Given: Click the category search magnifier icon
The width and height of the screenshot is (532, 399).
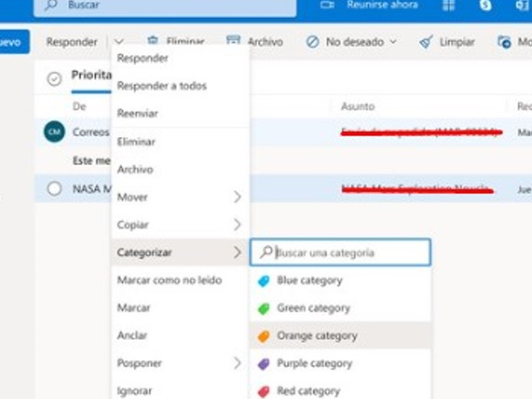Looking at the screenshot, I should pyautogui.click(x=266, y=252).
